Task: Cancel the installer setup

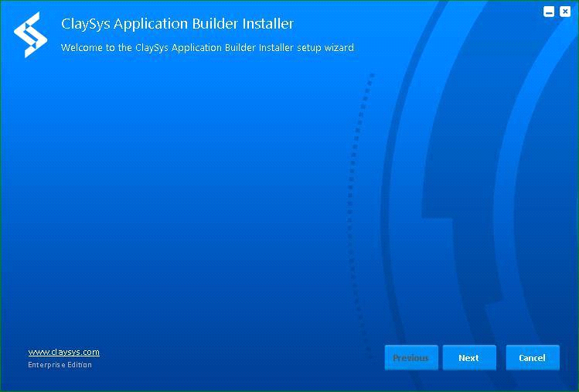Action: pos(532,357)
